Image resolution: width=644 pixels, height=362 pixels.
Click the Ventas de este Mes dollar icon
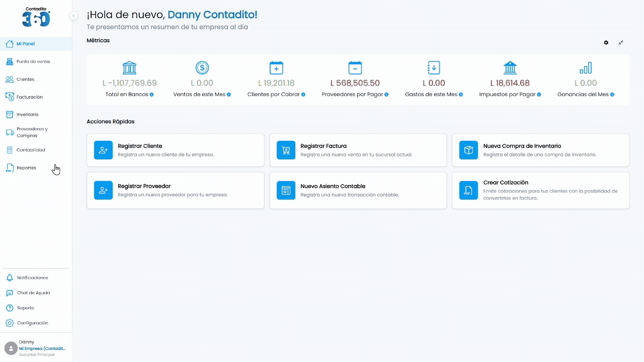[202, 68]
